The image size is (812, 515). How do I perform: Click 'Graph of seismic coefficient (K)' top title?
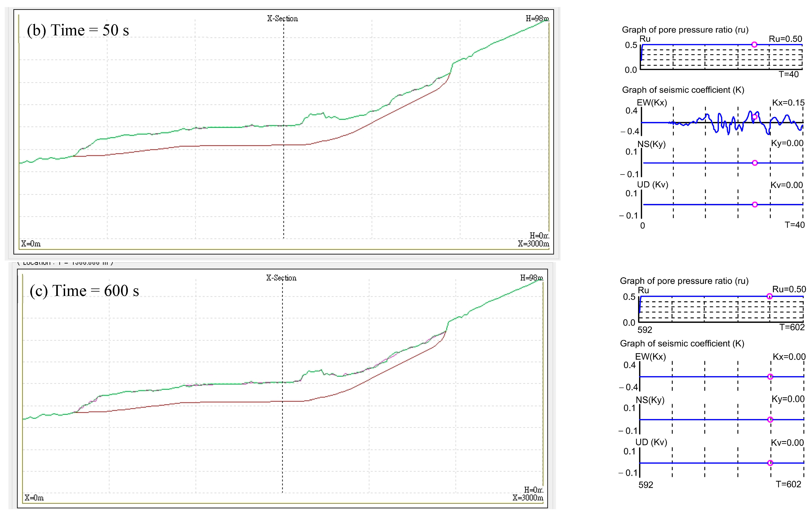[x=683, y=90]
